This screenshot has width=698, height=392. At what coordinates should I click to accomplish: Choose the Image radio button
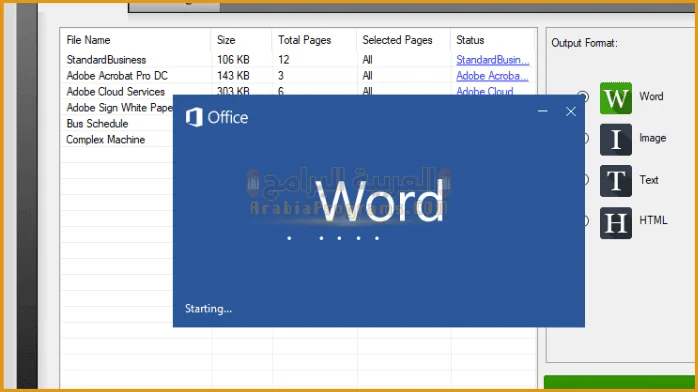[x=586, y=138]
